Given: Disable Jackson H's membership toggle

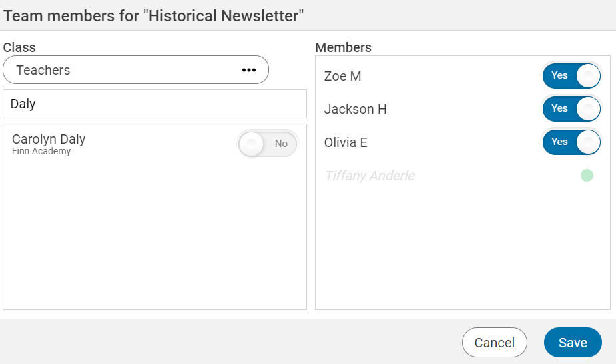Looking at the screenshot, I should 571,109.
